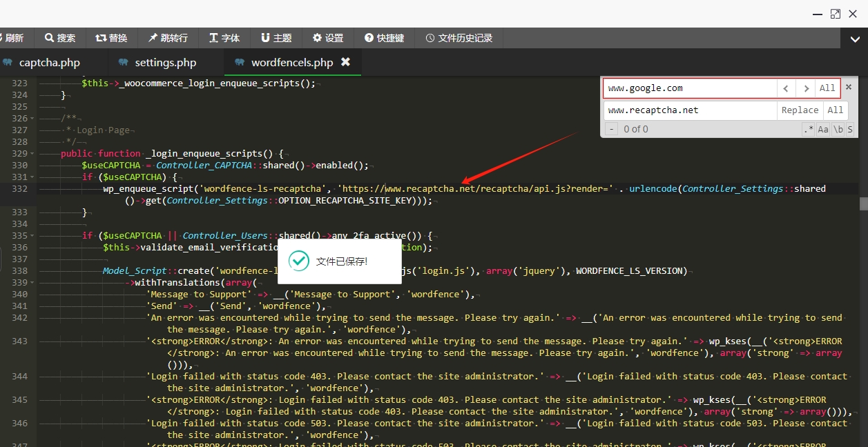The image size is (868, 447).
Task: Click the PHP icon on settings.php tab
Action: (124, 62)
